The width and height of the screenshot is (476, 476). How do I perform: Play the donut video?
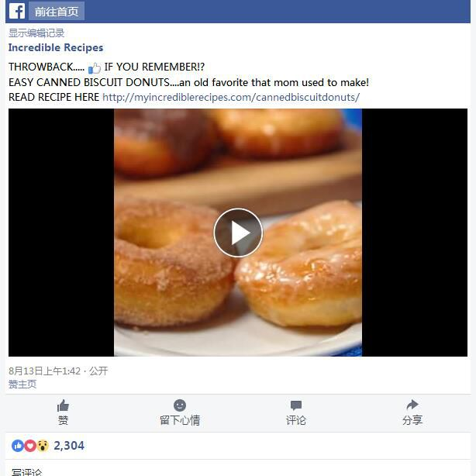click(238, 233)
